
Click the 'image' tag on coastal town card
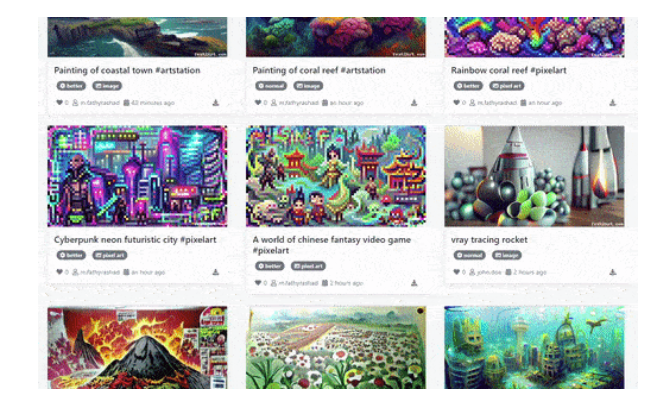(x=107, y=86)
